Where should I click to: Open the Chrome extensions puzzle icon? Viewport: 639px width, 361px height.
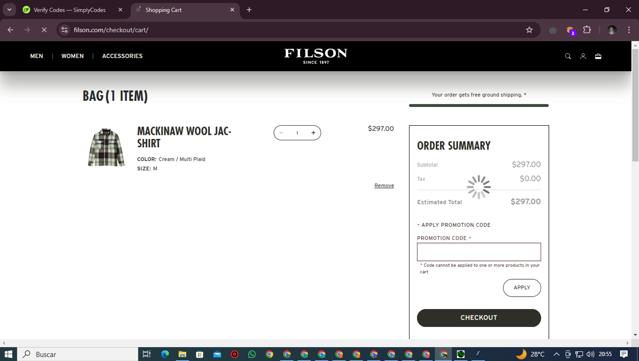pos(587,30)
